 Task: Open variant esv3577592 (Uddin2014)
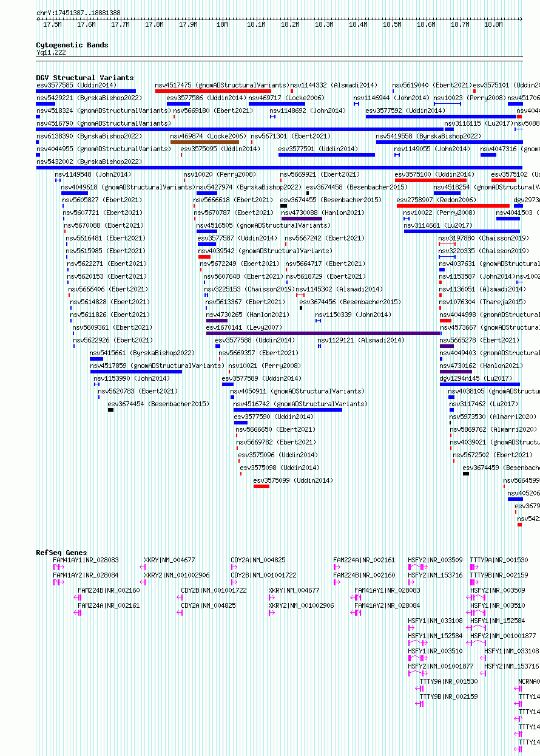[405, 111]
